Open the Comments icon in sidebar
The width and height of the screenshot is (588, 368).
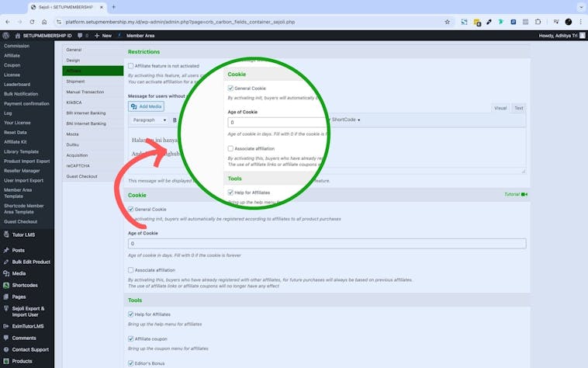6,338
